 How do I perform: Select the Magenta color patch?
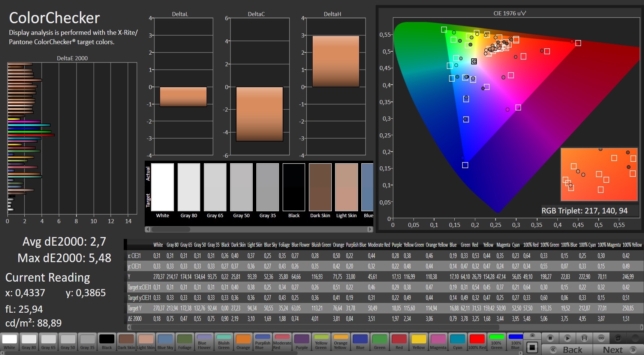[438, 342]
